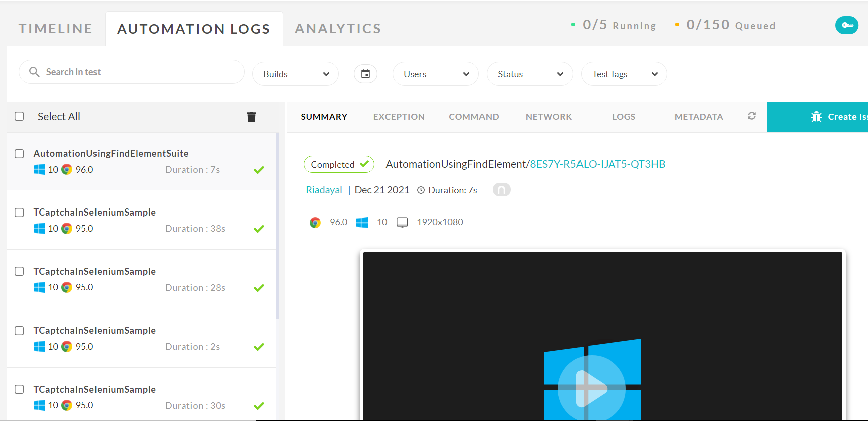
Task: Switch to the Network tab
Action: click(549, 117)
